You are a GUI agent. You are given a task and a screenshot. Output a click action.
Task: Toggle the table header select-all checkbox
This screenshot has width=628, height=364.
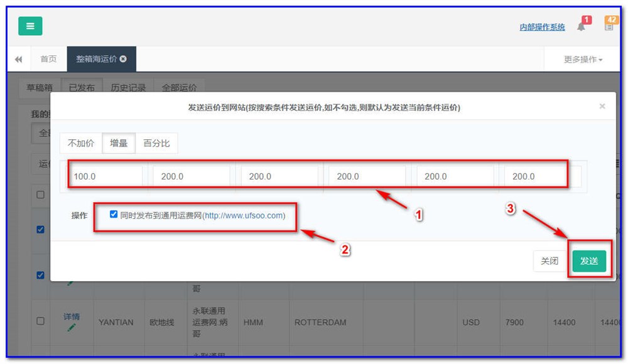tap(40, 195)
